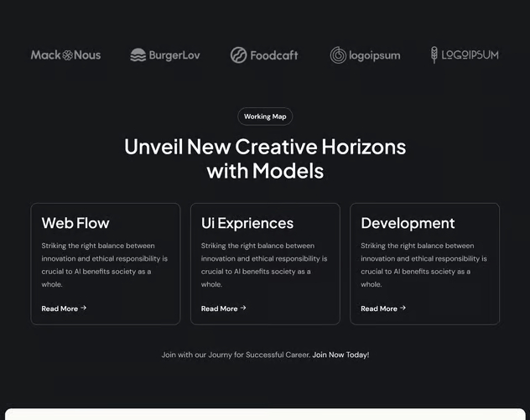
Task: Click the Working Map pill badge
Action: pos(265,117)
